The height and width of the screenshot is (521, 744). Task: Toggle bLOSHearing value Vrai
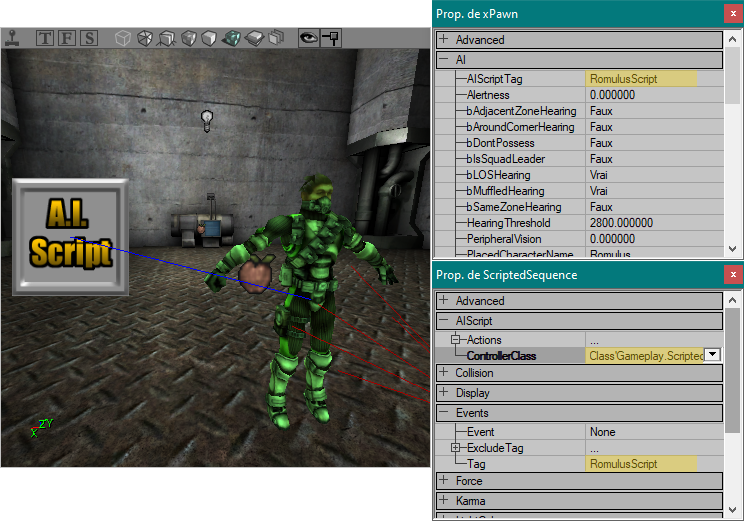(x=598, y=175)
